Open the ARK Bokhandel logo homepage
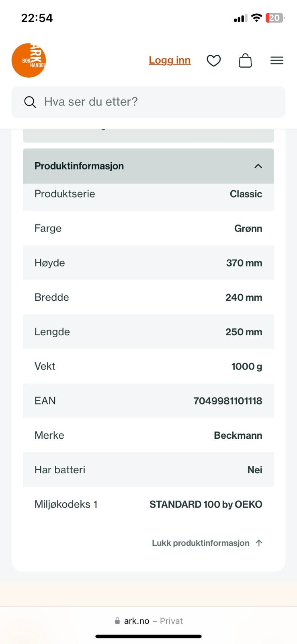Image resolution: width=297 pixels, height=644 pixels. [29, 60]
